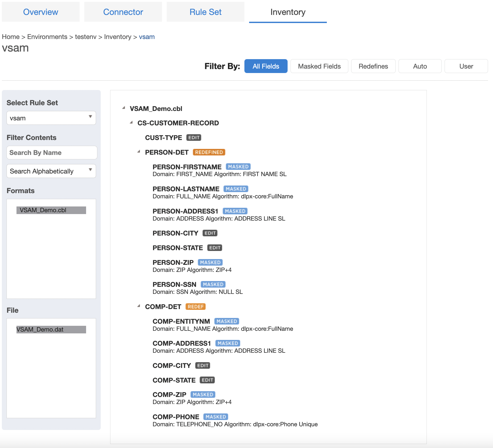The width and height of the screenshot is (493, 448).
Task: Click the EDIT badge next to CUST-TYPE
Action: point(194,138)
